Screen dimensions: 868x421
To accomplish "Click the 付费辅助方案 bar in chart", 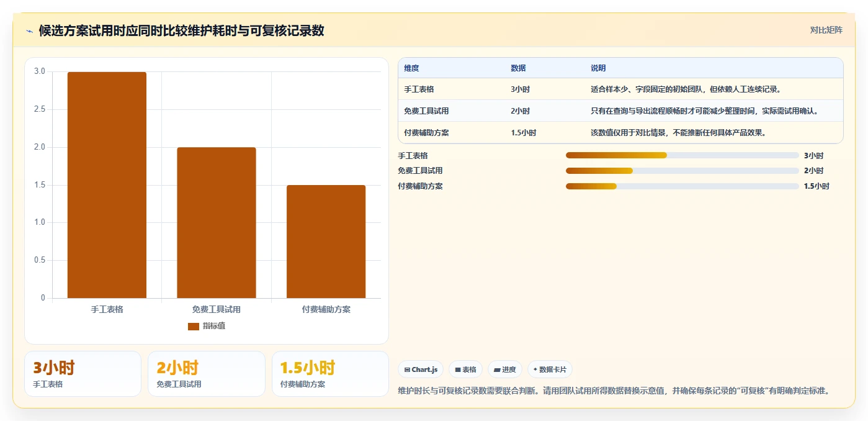I will (326, 242).
